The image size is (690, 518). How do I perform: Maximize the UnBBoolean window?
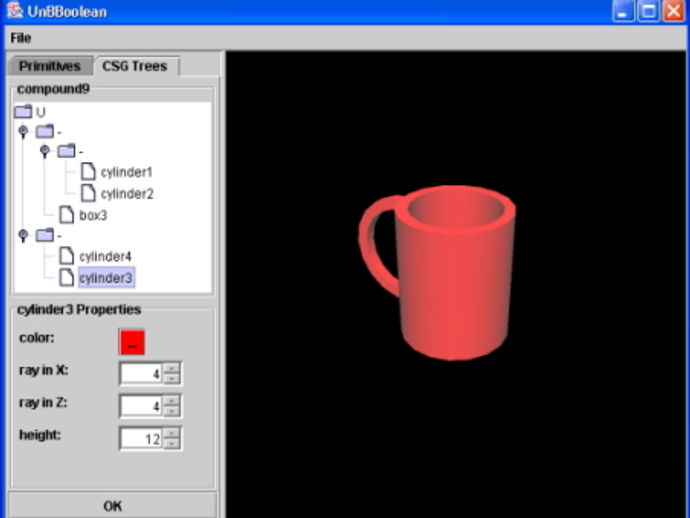click(649, 11)
